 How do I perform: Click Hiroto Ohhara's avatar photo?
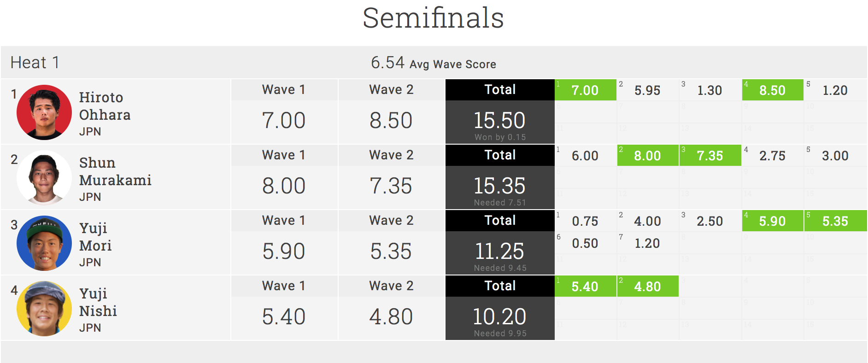(44, 112)
